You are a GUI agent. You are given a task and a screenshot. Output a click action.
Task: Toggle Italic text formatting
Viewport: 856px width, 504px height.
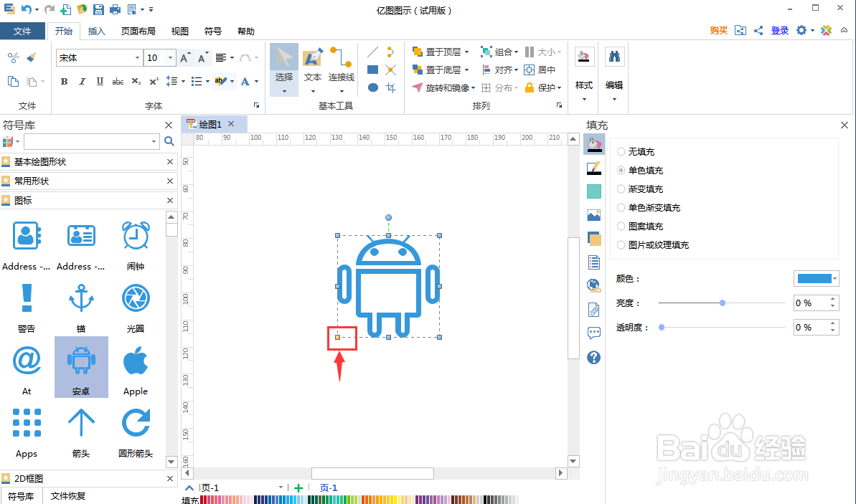pyautogui.click(x=83, y=81)
